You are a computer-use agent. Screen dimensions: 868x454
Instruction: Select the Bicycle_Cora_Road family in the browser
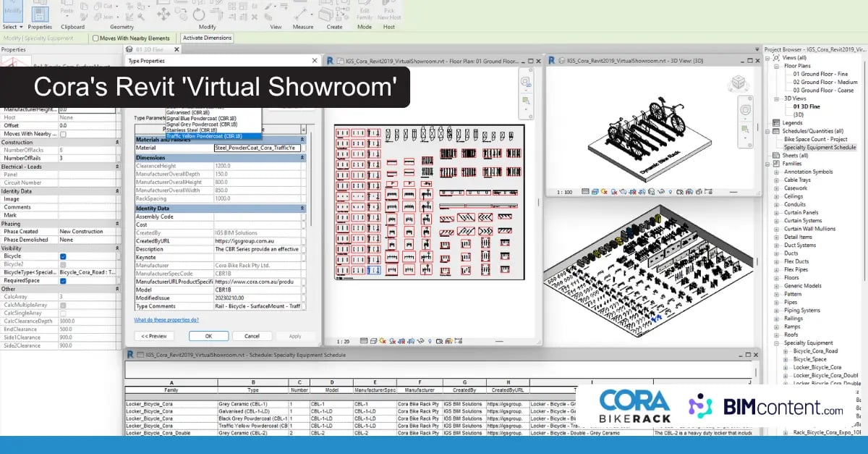point(815,351)
